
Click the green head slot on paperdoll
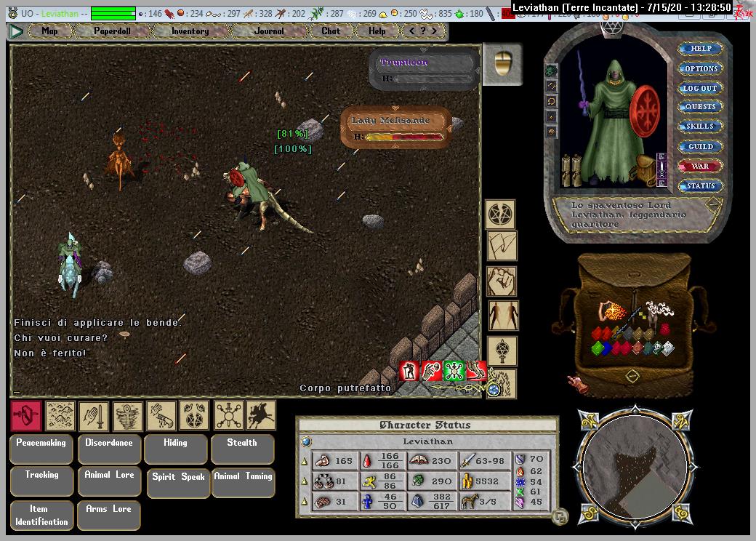(x=552, y=71)
